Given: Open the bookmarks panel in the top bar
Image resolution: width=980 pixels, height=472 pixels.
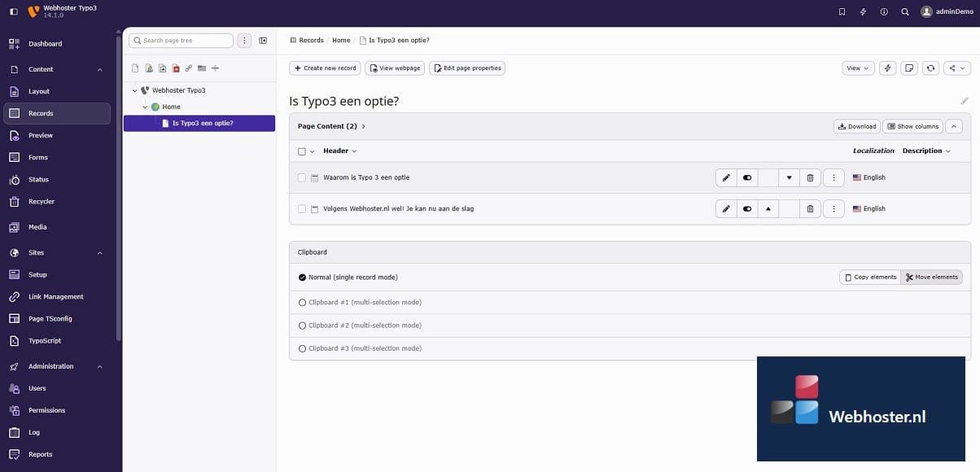Looking at the screenshot, I should [x=842, y=12].
